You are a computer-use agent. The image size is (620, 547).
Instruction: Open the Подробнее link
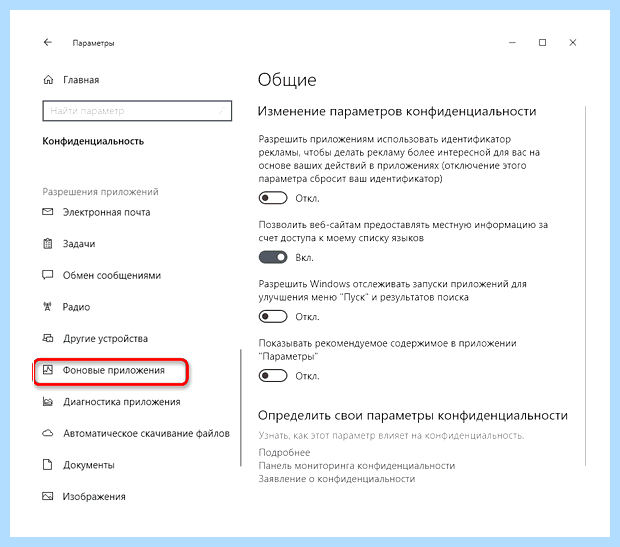pyautogui.click(x=284, y=452)
